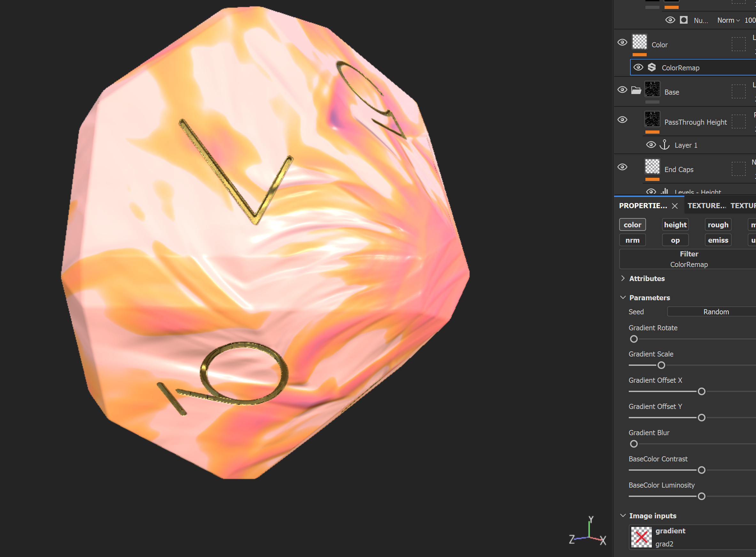Click the checkered thumbnail of the End Caps layer
Viewport: 756px width, 557px height.
[x=652, y=167]
